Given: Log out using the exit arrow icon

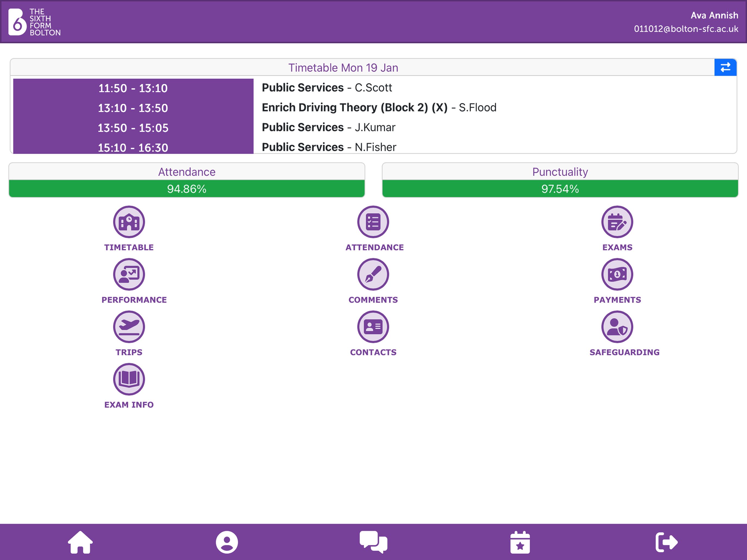Looking at the screenshot, I should click(x=667, y=542).
